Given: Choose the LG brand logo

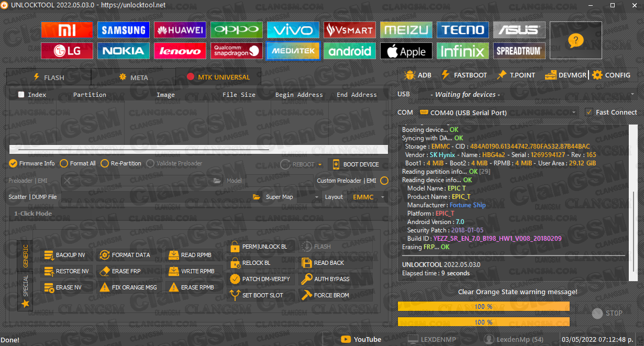Looking at the screenshot, I should 67,51.
